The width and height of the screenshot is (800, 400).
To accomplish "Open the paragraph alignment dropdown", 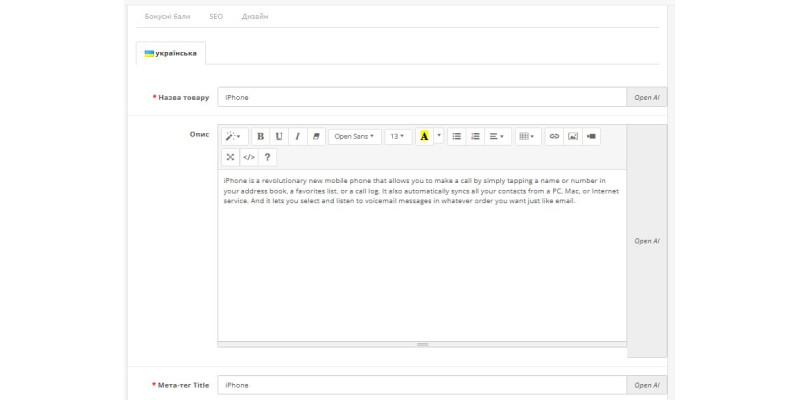I will [x=497, y=136].
